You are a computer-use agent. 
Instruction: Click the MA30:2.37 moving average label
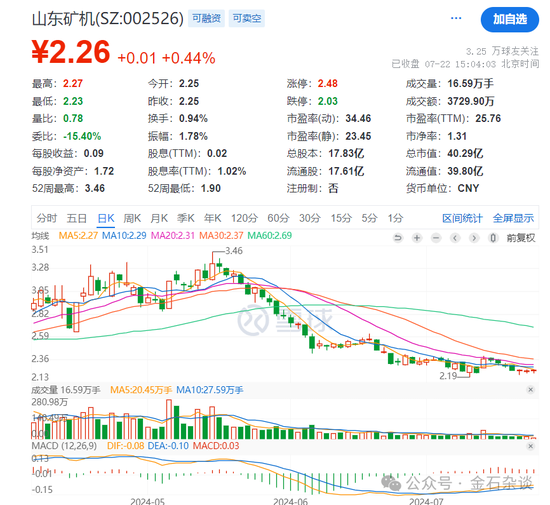click(x=221, y=235)
